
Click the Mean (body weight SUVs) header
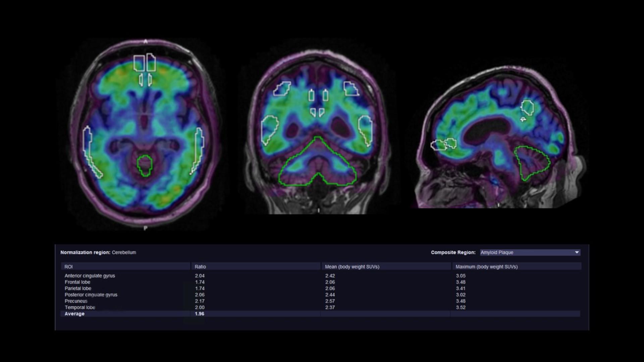[352, 266]
